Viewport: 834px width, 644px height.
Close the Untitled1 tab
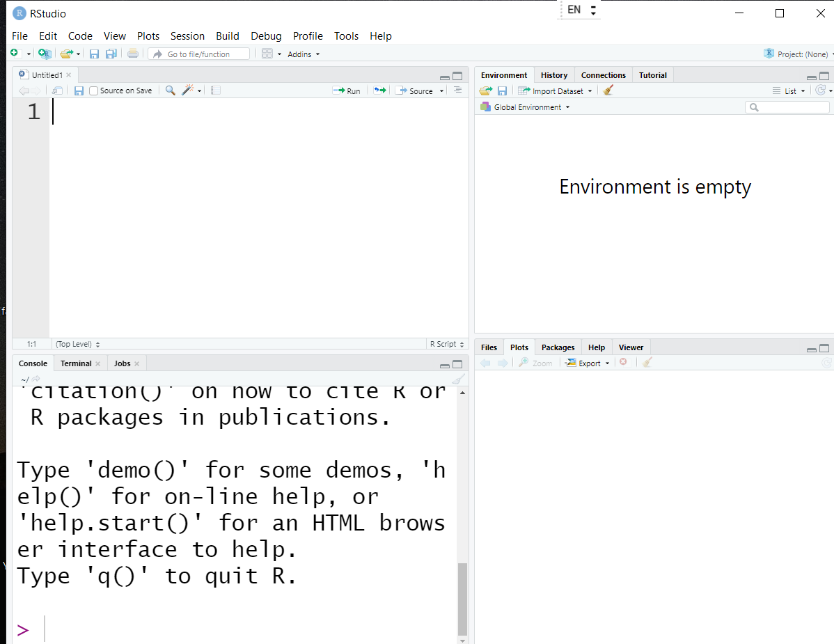69,75
